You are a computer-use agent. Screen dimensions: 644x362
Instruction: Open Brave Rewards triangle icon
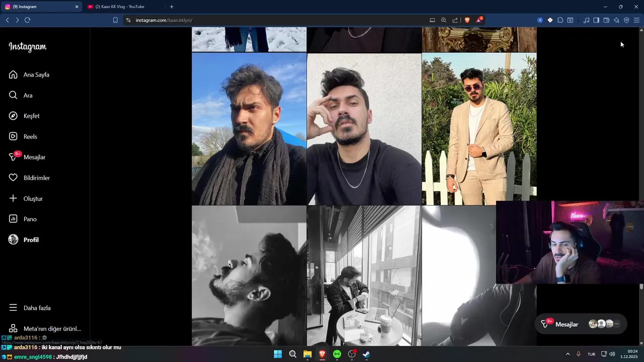pyautogui.click(x=479, y=20)
